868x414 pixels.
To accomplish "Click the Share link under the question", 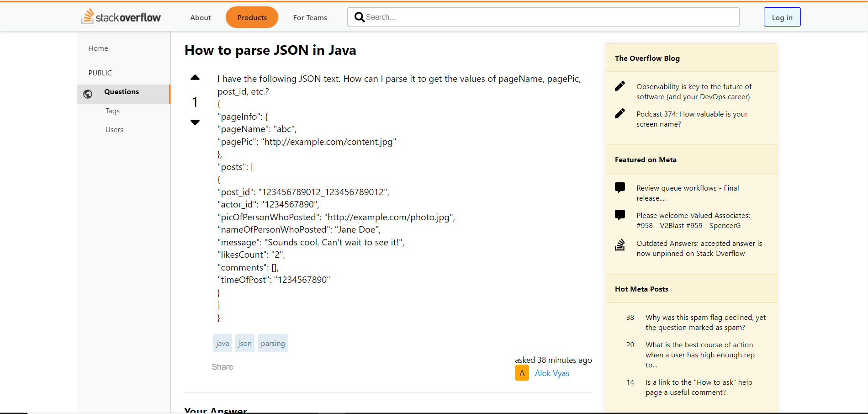I will pyautogui.click(x=222, y=367).
